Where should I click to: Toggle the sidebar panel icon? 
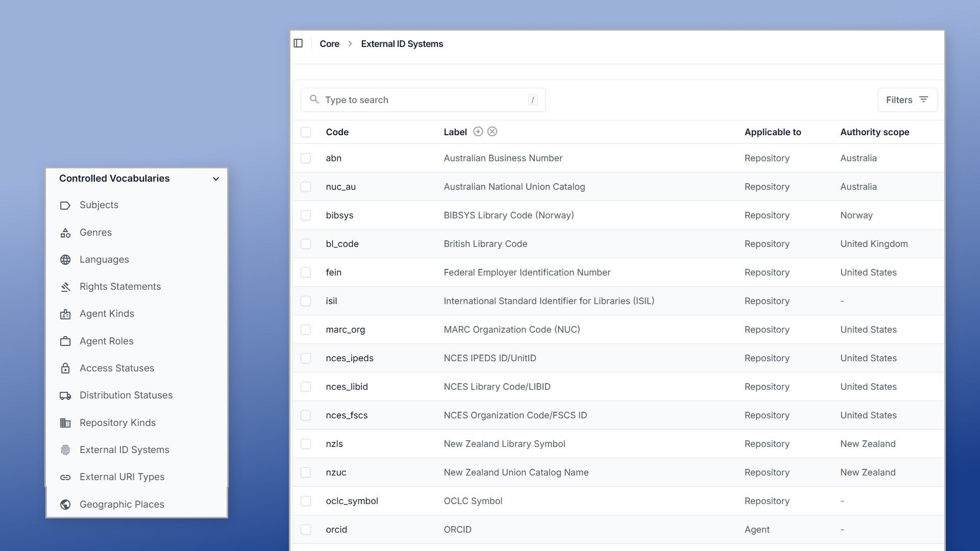299,43
